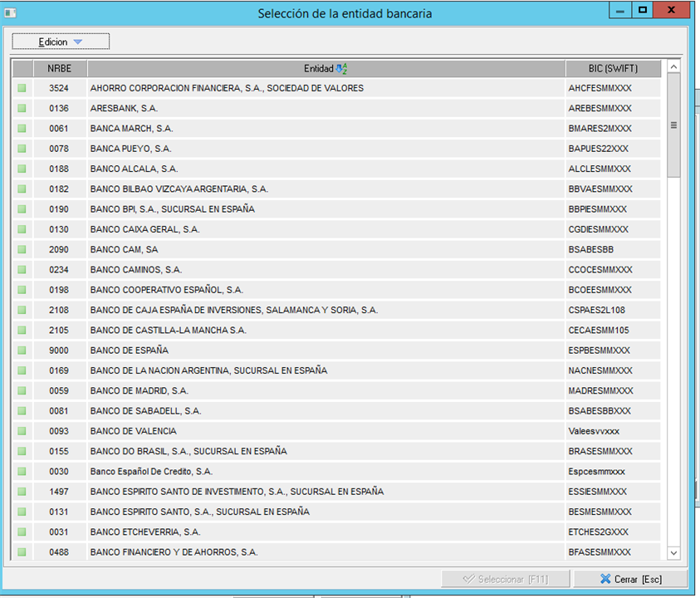Viewport: 700px width, 598px height.
Task: Click the green marker beside ARESBANK, S.A.
Action: tap(22, 108)
